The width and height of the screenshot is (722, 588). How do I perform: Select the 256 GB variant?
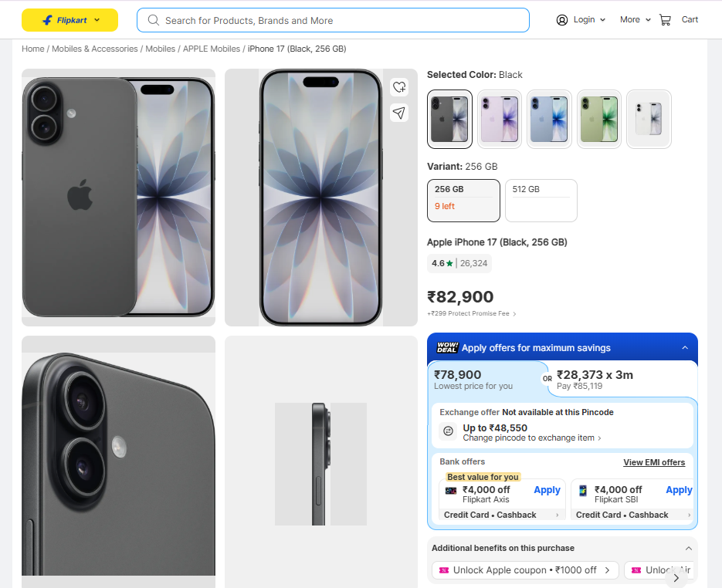coord(463,201)
